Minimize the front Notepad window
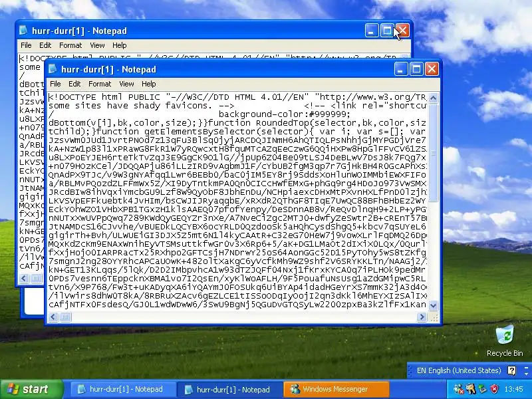 401,69
